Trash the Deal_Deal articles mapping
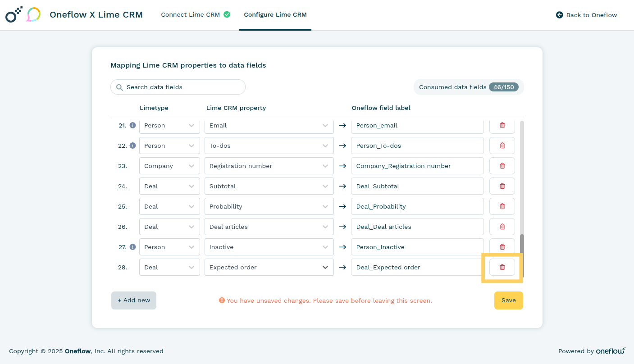The image size is (634, 364). coord(502,227)
